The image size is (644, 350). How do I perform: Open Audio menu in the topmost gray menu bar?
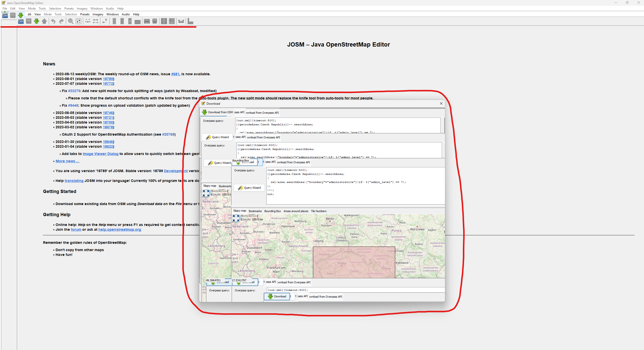point(110,8)
